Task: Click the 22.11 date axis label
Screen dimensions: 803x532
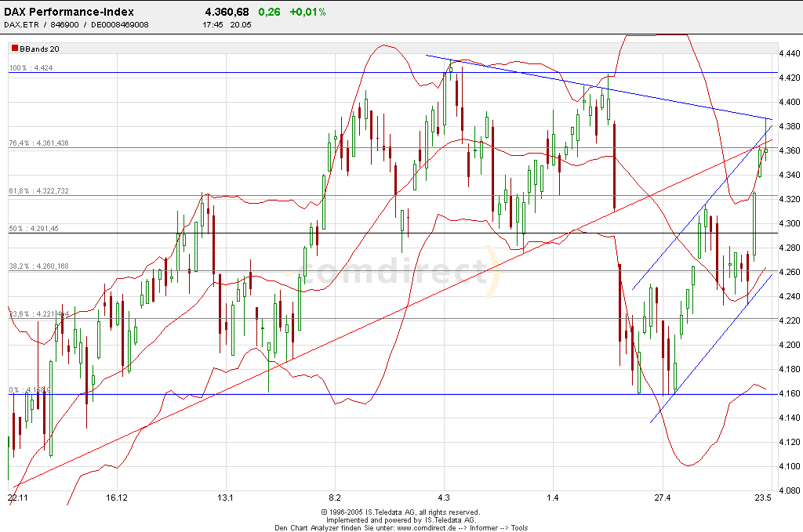Action: pyautogui.click(x=17, y=498)
